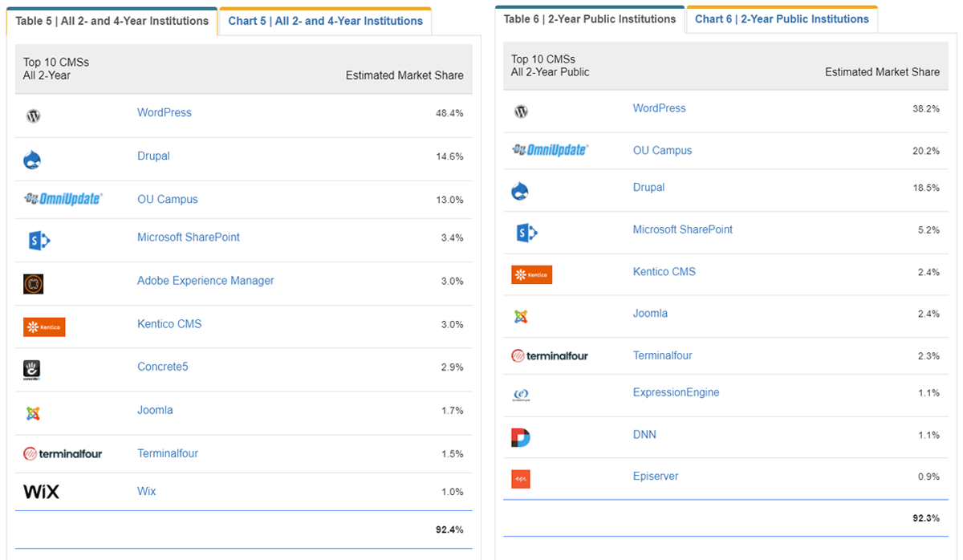Viewport: 963px width, 560px height.
Task: Click OmniUpdate logo in Table 6
Action: (x=550, y=150)
